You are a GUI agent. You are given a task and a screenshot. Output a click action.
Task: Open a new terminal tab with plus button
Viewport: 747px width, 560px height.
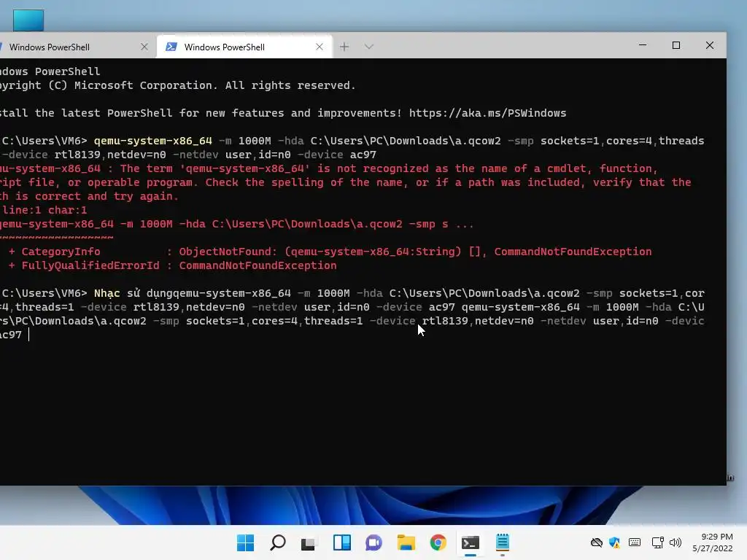[x=344, y=47]
